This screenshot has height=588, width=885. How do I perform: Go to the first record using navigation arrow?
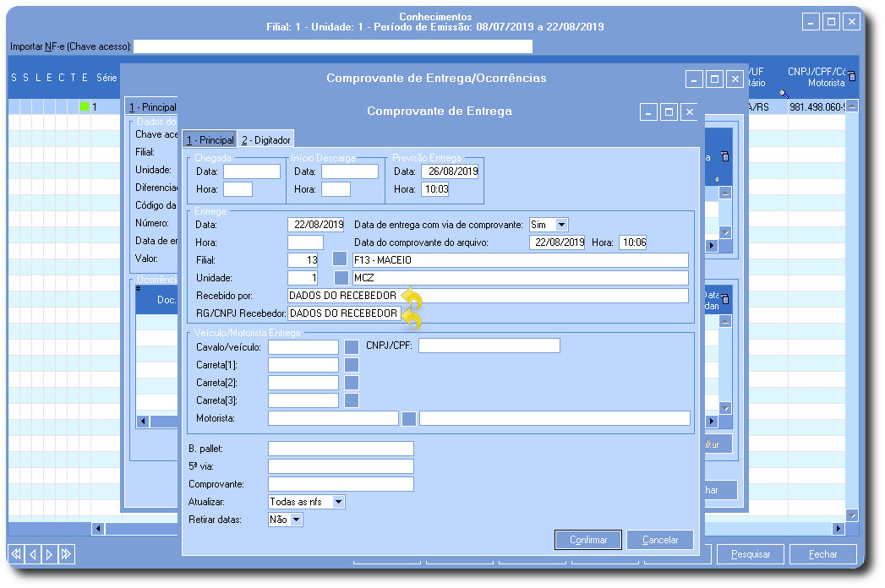[16, 554]
